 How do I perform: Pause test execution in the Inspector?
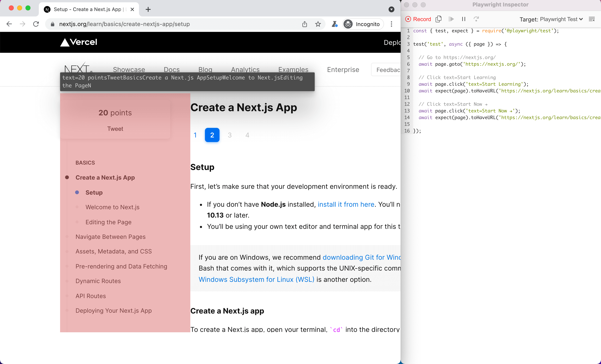[463, 19]
